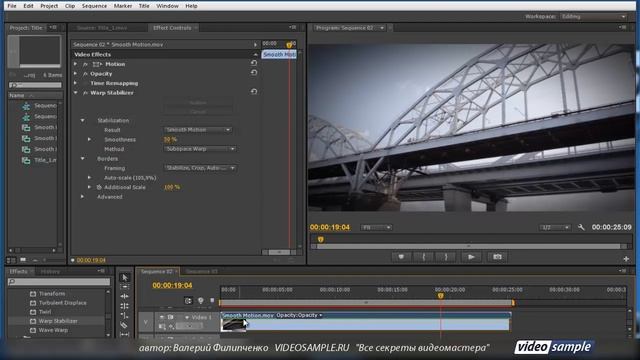Image resolution: width=640 pixels, height=360 pixels.
Task: Open Project panel menu icon
Action: [53, 27]
